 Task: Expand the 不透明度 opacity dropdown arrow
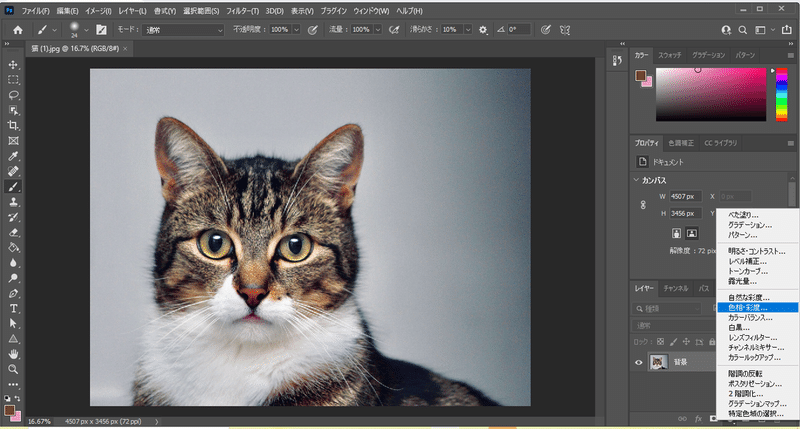point(296,30)
